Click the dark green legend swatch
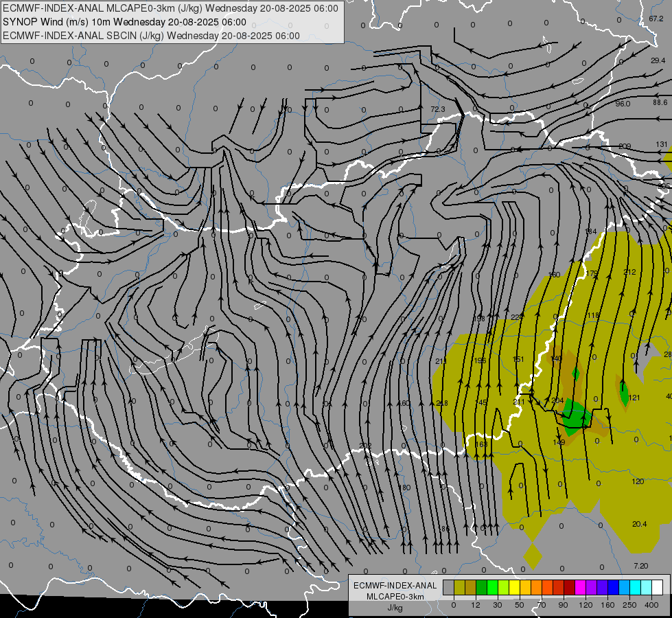The width and height of the screenshot is (672, 618). click(x=481, y=588)
